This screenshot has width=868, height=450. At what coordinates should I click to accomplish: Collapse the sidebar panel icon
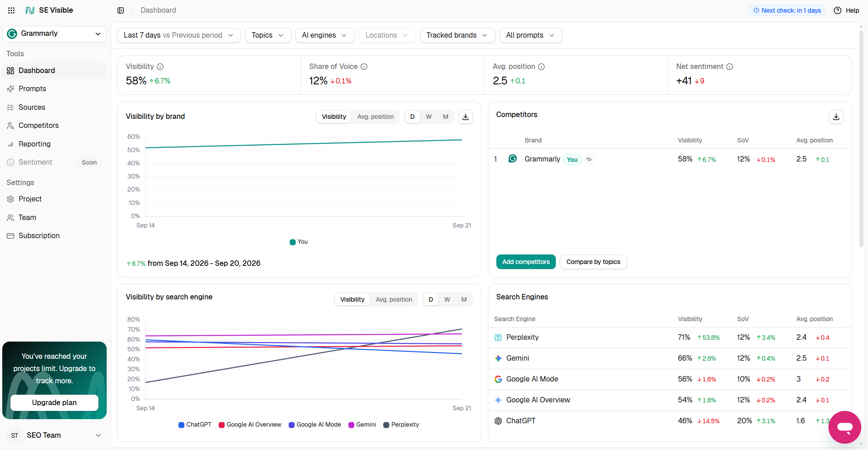121,10
